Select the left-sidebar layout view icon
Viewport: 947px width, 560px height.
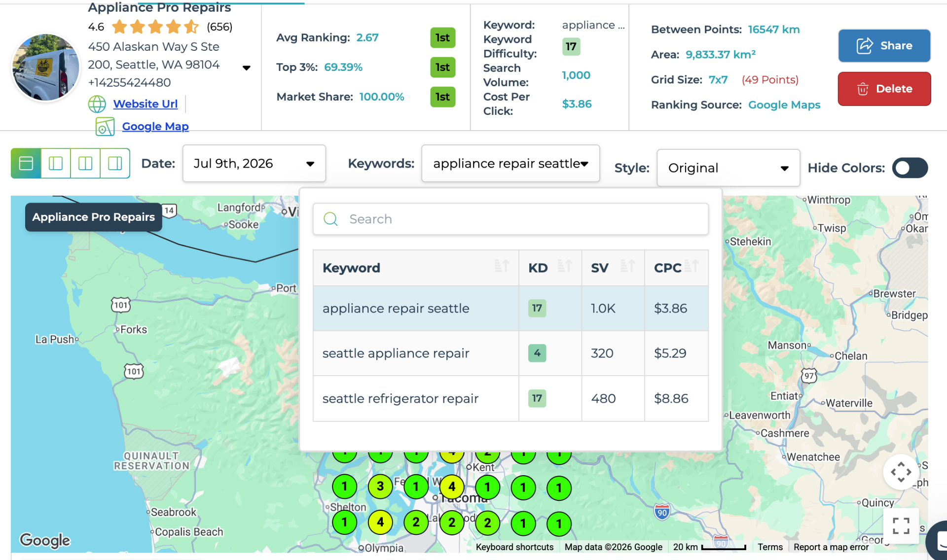[56, 163]
